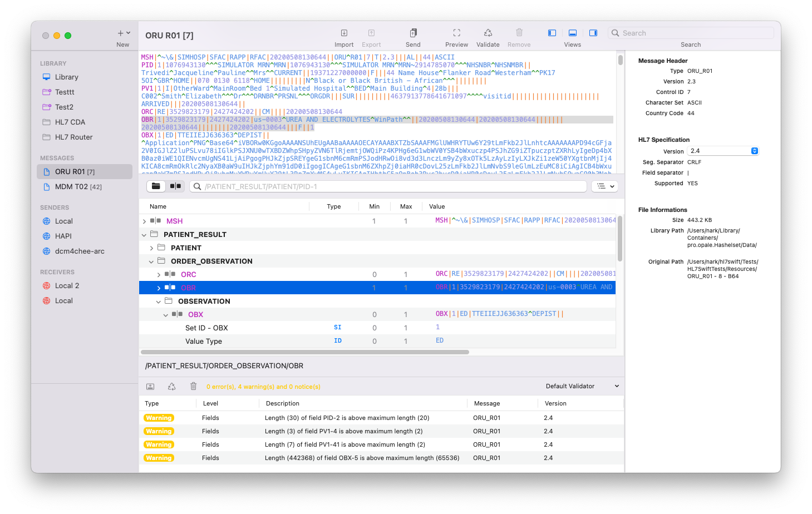Open the dcm4chee-arc sender

click(80, 251)
